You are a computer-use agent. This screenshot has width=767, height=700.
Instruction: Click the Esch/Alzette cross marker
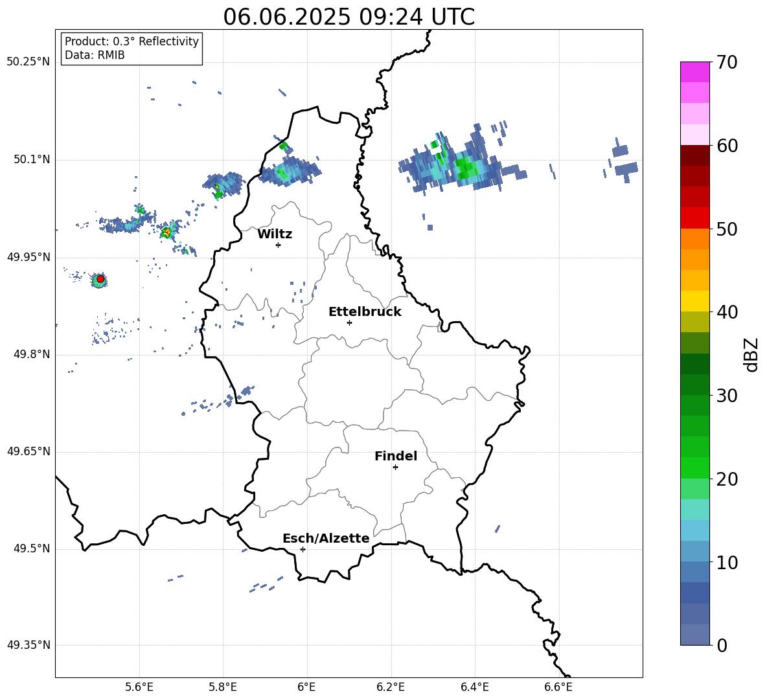(x=303, y=549)
